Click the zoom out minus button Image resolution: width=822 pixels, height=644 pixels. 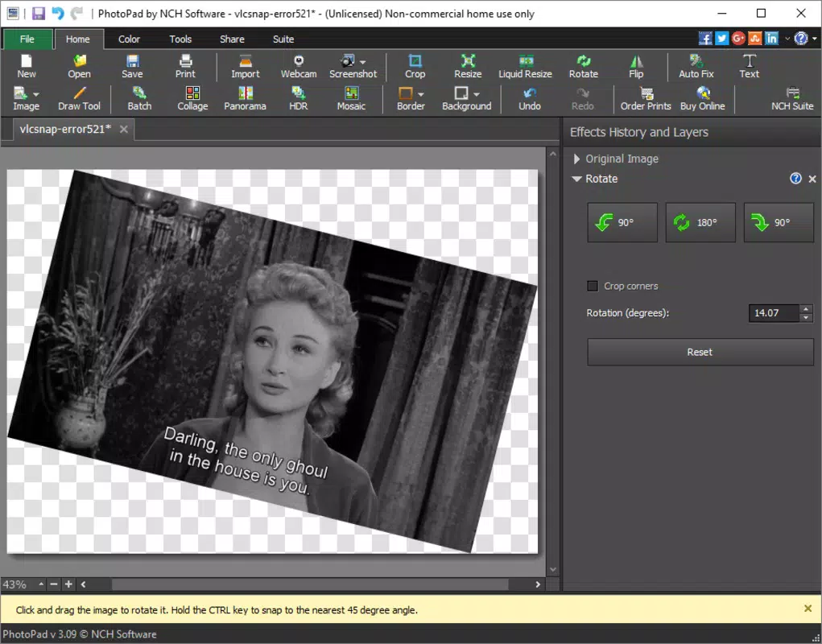coord(53,584)
